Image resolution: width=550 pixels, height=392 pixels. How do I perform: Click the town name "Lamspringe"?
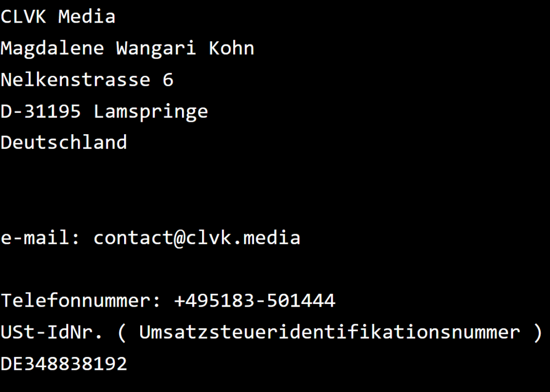(x=150, y=112)
